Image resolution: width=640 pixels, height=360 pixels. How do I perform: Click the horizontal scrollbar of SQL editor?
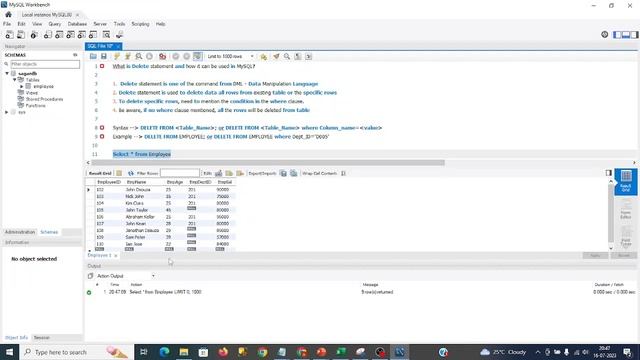coord(268,162)
